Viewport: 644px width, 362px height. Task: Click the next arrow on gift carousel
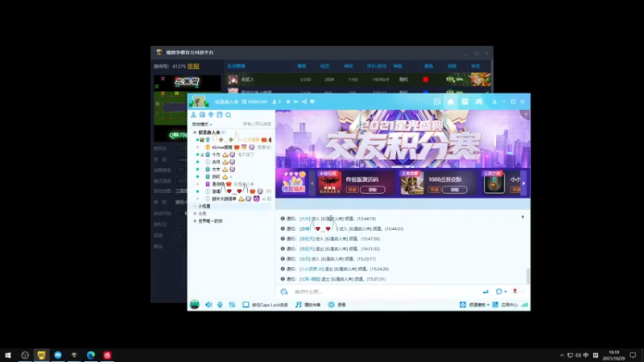(524, 183)
